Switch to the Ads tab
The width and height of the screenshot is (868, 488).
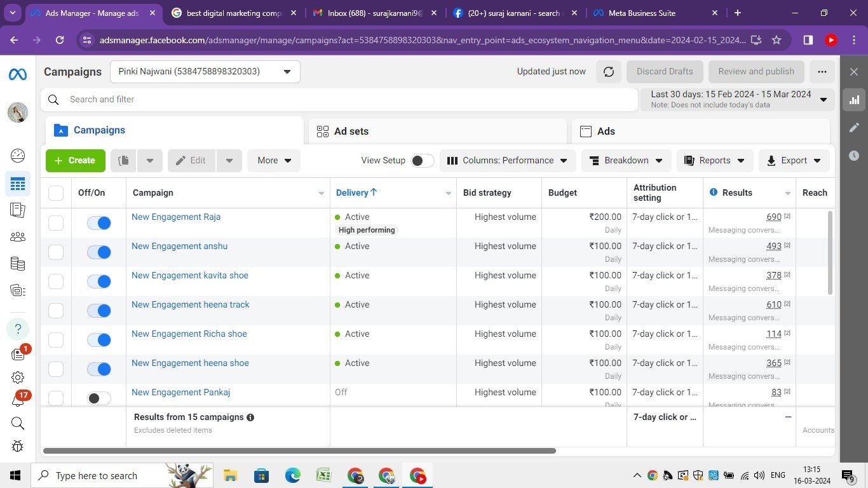(700, 132)
